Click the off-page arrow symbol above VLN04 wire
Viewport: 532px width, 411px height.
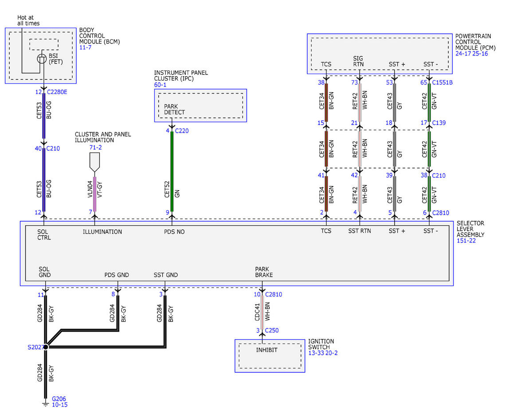click(x=95, y=162)
